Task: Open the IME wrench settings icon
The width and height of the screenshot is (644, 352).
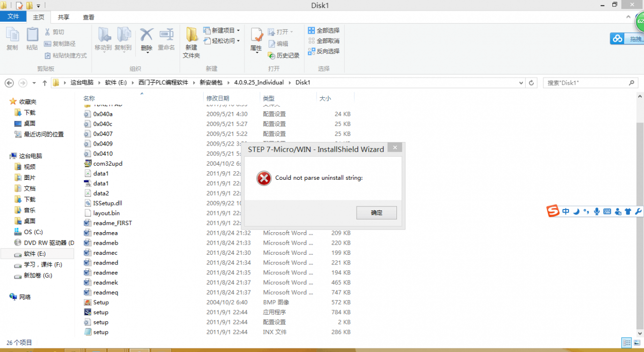Action: tap(638, 212)
